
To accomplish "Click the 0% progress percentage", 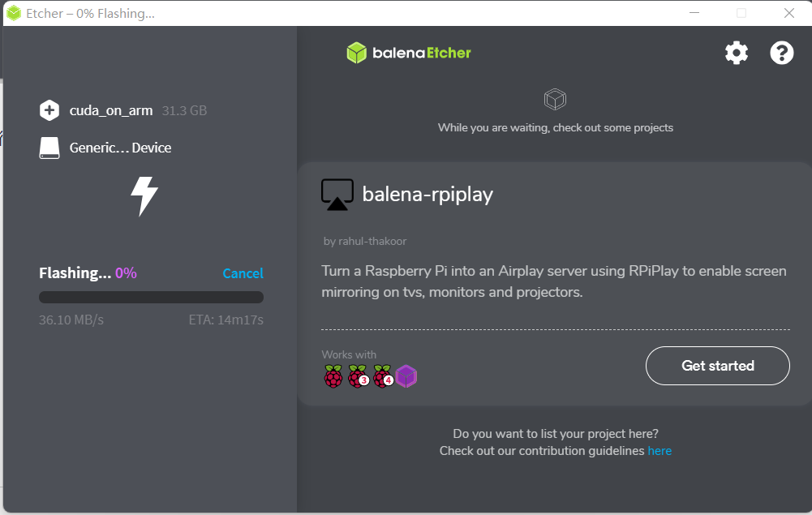I will pyautogui.click(x=126, y=273).
